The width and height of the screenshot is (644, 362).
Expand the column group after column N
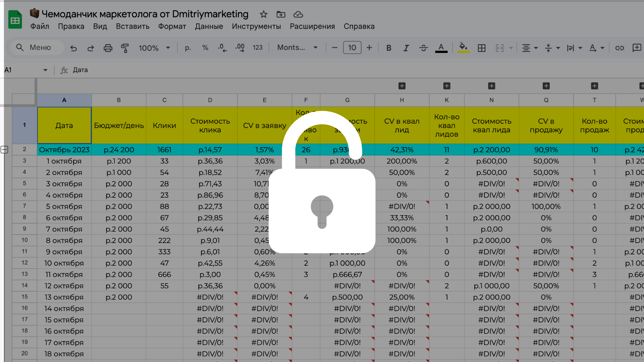pos(492,86)
